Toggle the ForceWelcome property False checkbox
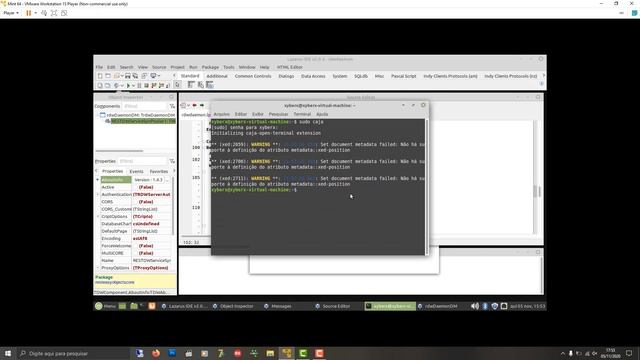The height and width of the screenshot is (360, 640). [x=146, y=246]
